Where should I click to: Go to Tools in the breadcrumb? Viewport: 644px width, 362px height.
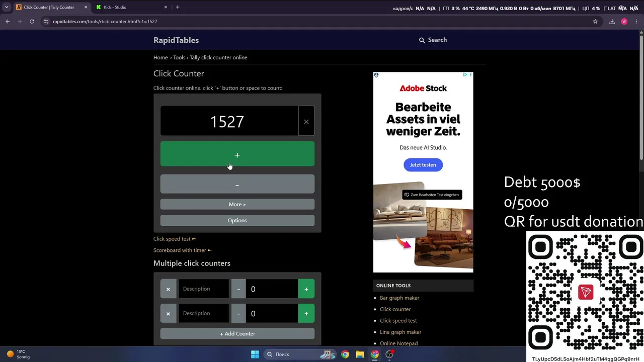click(x=179, y=57)
